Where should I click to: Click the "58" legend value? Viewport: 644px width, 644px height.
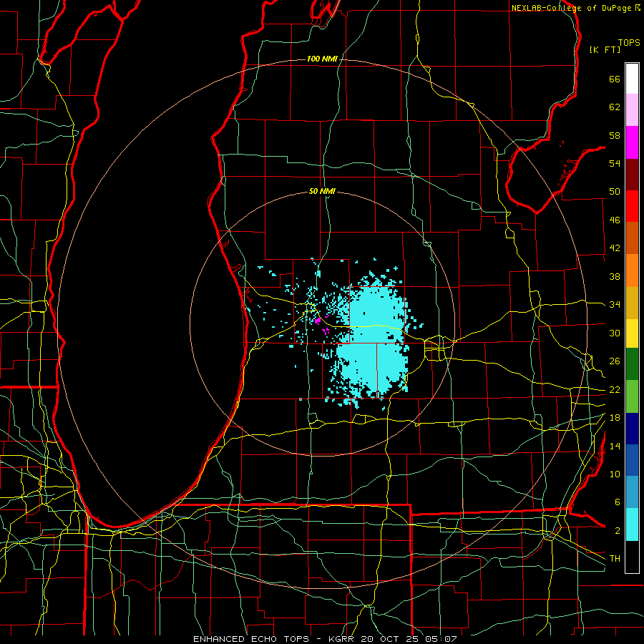[x=615, y=135]
